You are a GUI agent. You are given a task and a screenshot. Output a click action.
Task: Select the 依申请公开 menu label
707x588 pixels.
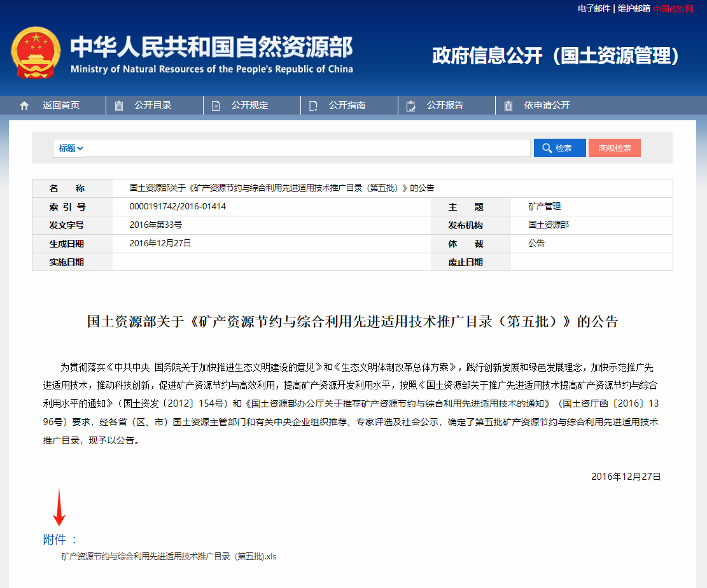(547, 106)
